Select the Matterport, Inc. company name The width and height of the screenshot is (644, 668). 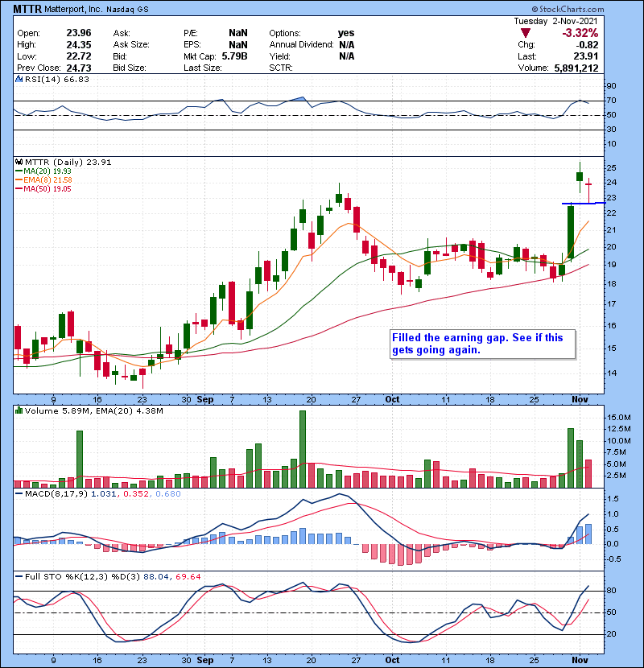click(x=73, y=9)
